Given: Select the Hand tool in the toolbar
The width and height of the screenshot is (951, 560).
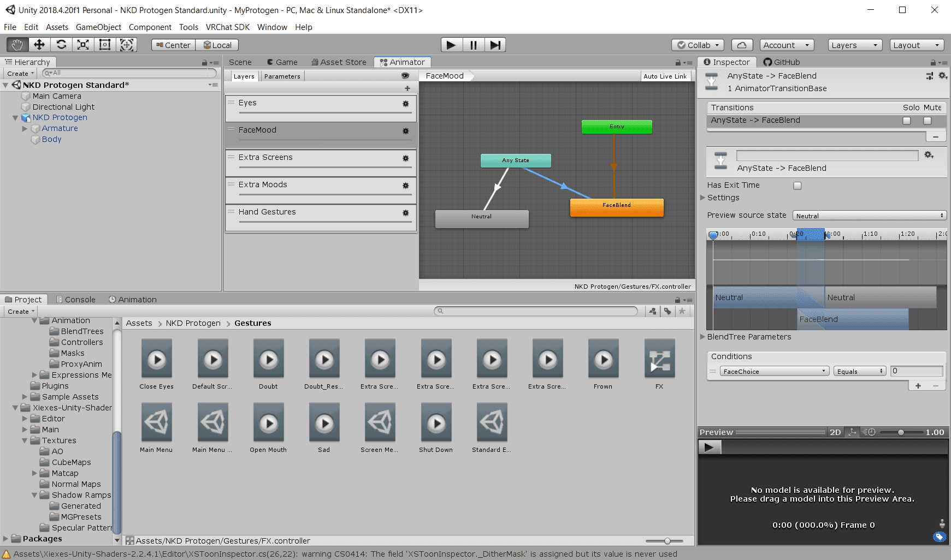Looking at the screenshot, I should pos(17,45).
